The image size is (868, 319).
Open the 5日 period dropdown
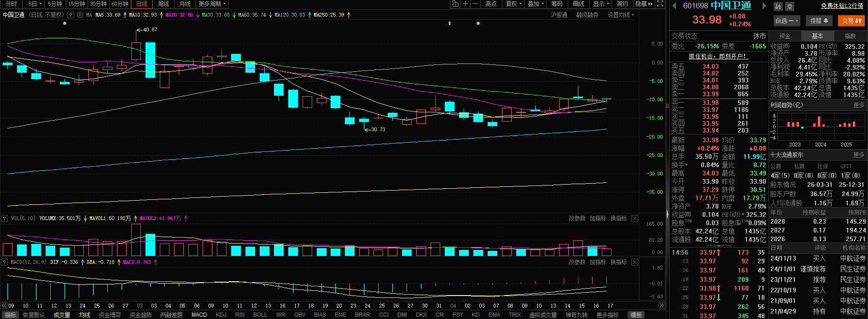(x=35, y=4)
